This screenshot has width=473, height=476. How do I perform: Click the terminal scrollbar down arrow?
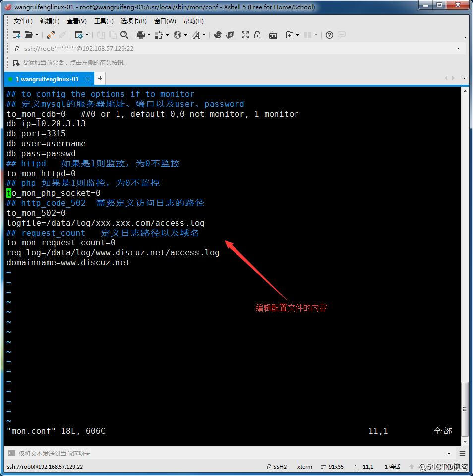(465, 442)
